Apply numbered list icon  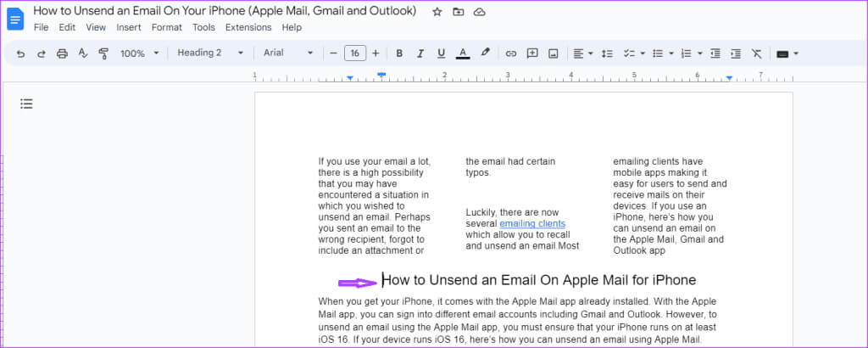pyautogui.click(x=687, y=53)
